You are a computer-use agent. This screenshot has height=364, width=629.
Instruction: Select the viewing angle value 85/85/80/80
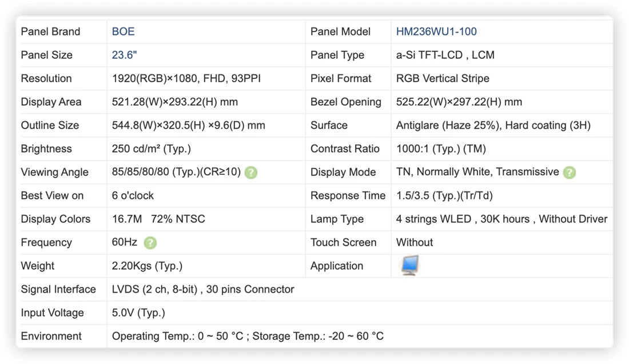tap(141, 172)
